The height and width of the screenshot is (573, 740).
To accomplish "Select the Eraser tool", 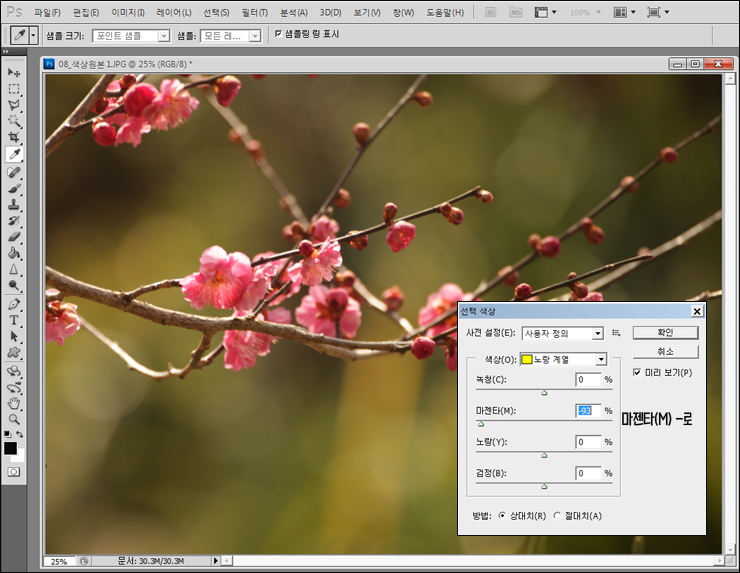I will pos(14,236).
